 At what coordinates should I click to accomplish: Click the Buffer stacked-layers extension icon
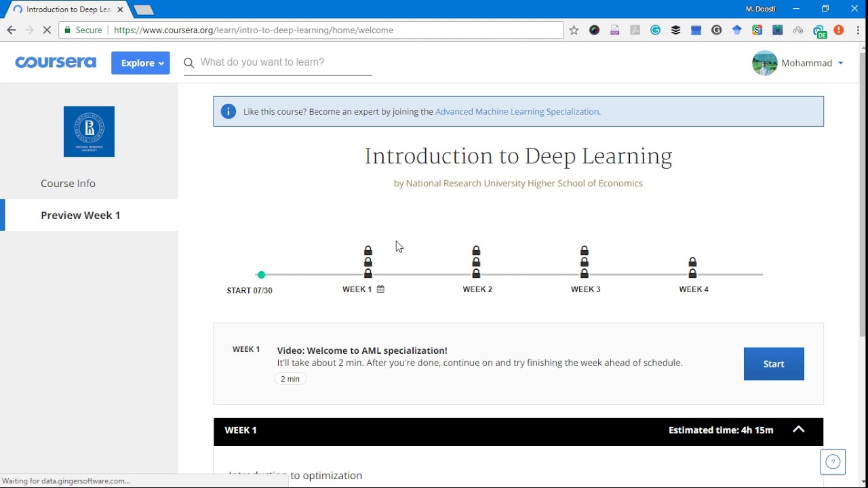676,30
